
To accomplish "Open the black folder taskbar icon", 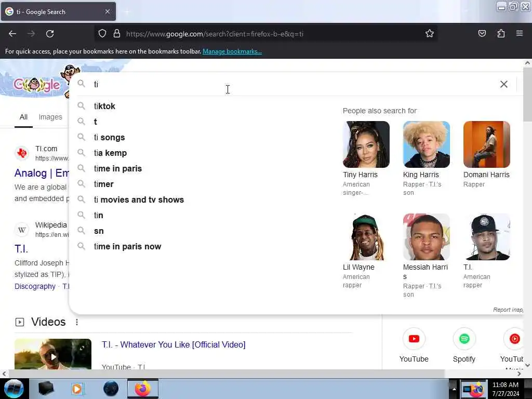I will (46, 389).
